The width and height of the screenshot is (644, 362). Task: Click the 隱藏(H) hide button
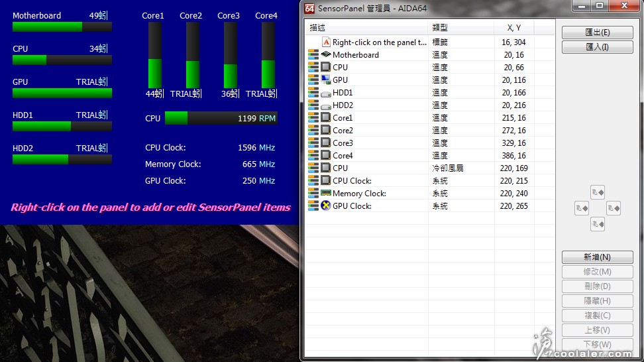point(598,301)
